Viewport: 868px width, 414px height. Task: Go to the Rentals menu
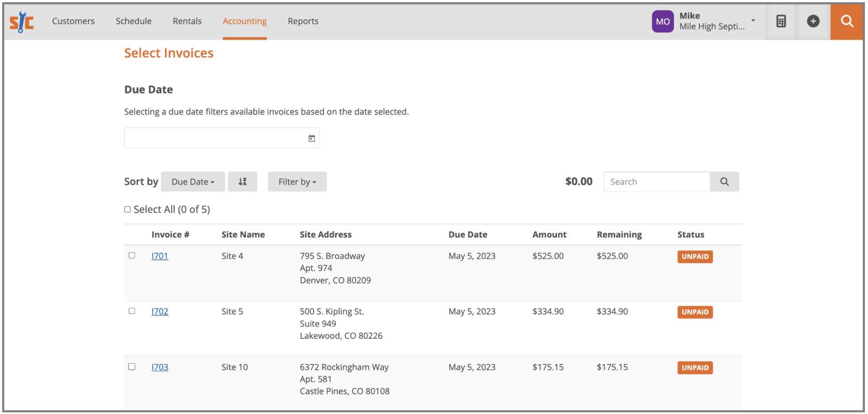187,21
